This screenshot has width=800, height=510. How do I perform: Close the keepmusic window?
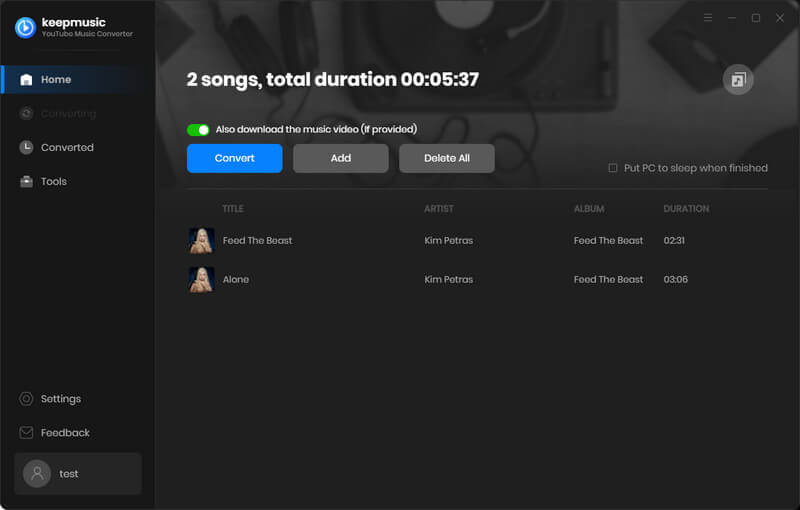click(x=780, y=18)
